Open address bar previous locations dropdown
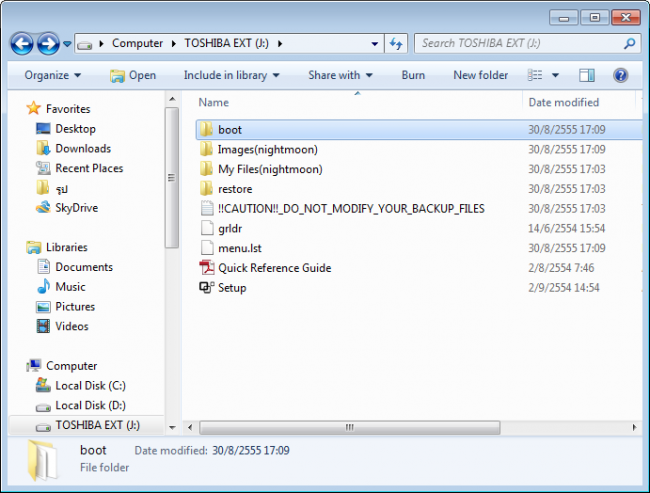Screen dimensions: 650x493 (x=375, y=44)
